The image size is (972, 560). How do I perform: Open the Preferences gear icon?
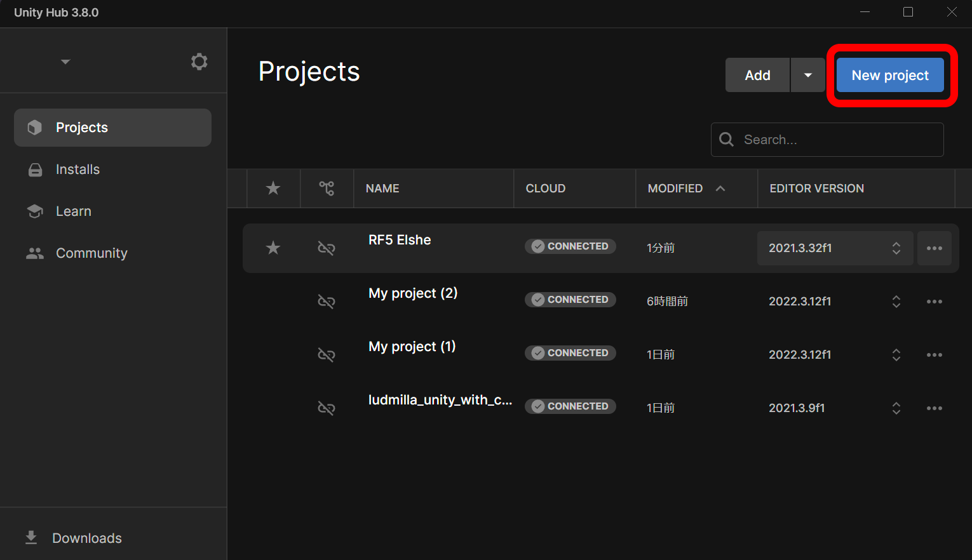click(199, 62)
